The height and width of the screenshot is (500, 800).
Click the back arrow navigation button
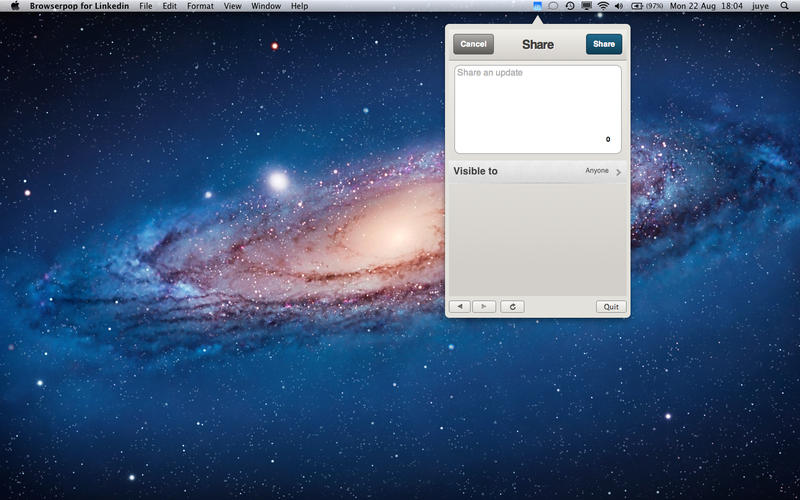459,307
